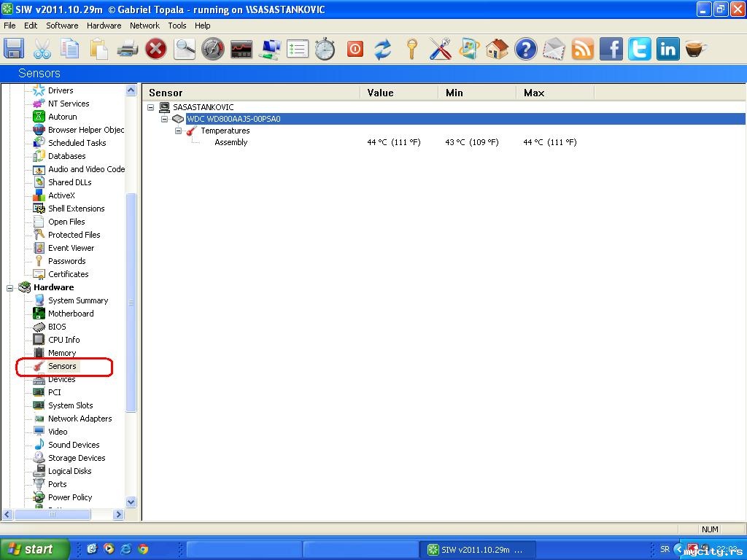
Task: Click the magnifier Find toolbar icon
Action: tap(185, 49)
